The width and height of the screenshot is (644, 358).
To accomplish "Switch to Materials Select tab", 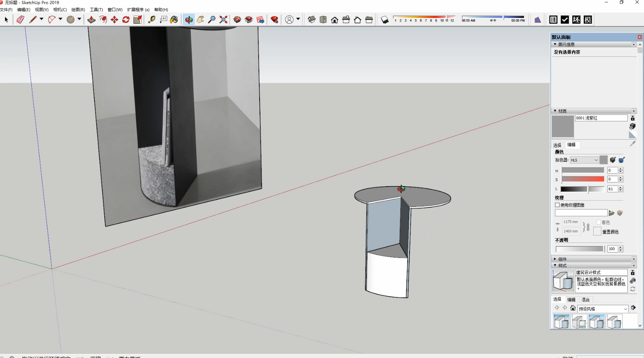I will click(557, 145).
